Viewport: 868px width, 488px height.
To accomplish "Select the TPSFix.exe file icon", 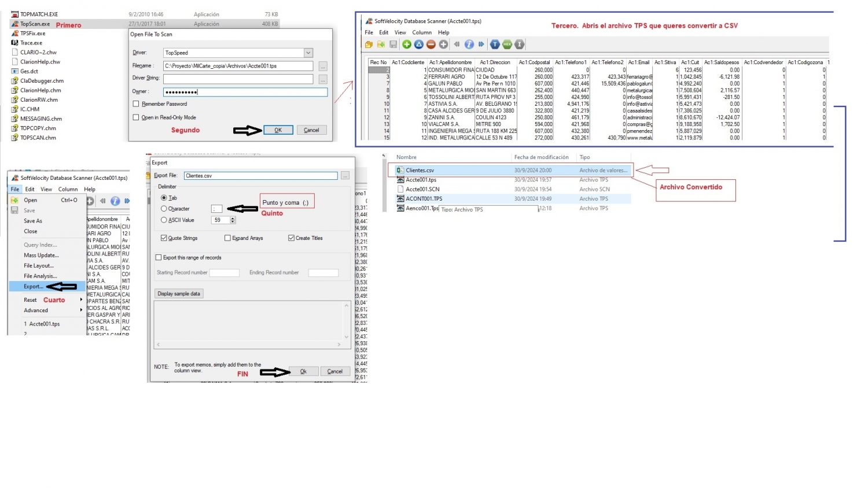I will 15,34.
